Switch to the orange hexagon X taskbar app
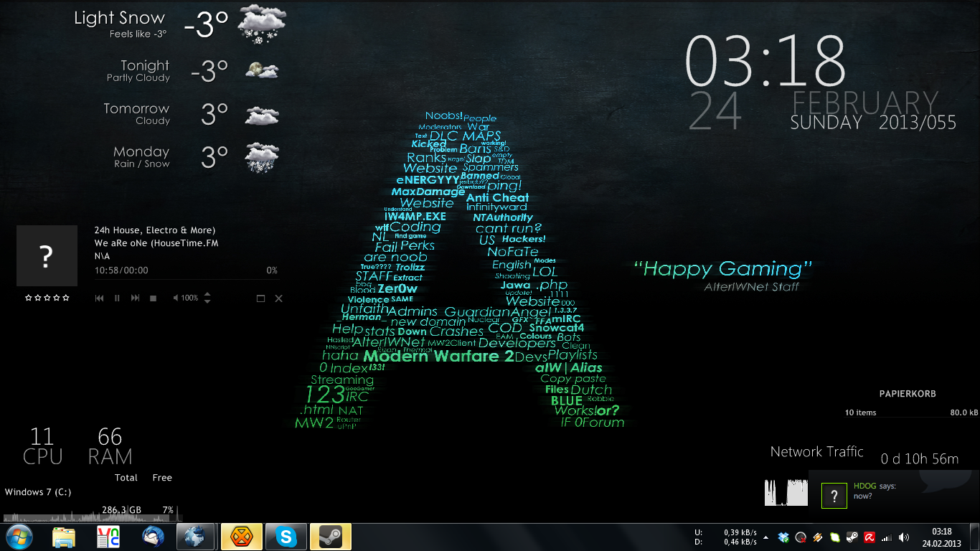 point(242,537)
